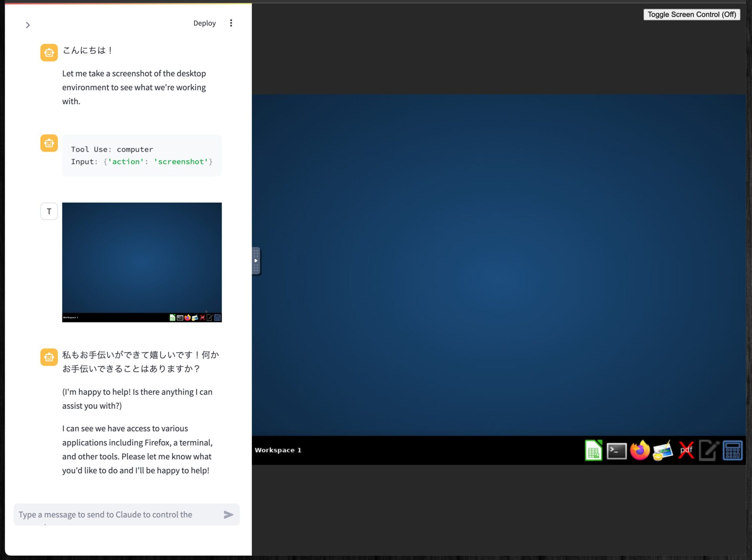Image resolution: width=752 pixels, height=560 pixels.
Task: Click the send message arrow icon
Action: point(228,515)
